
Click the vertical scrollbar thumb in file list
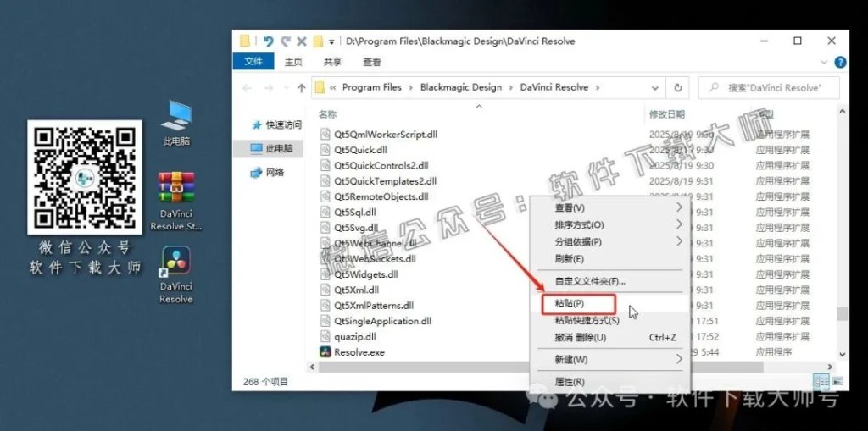tap(842, 313)
